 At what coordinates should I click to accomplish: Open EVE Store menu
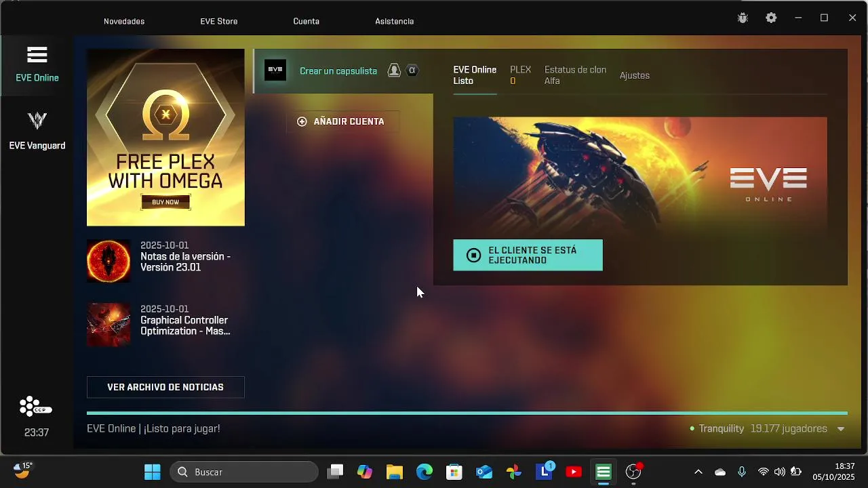(219, 21)
